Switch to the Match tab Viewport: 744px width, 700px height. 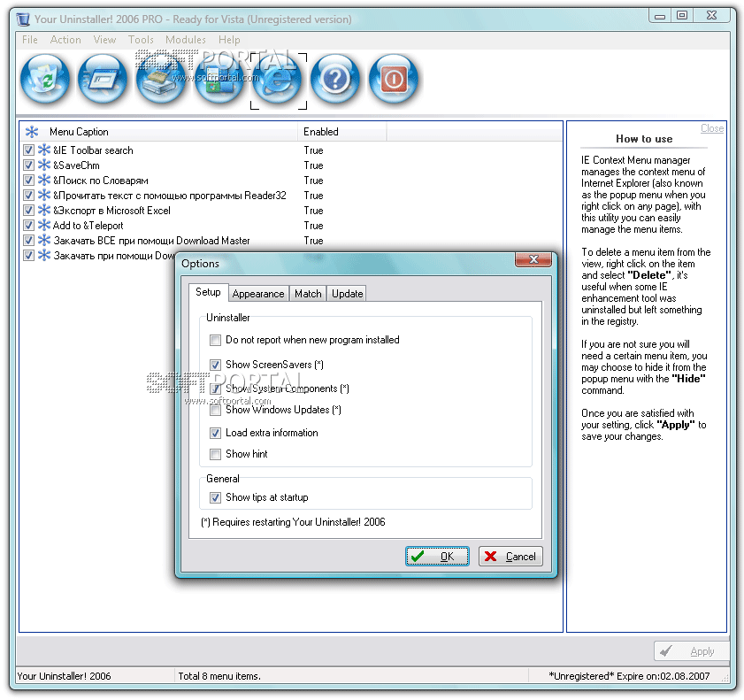pyautogui.click(x=308, y=294)
